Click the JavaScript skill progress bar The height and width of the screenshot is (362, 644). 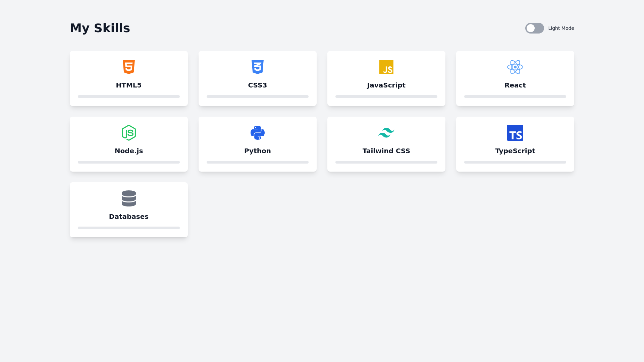[x=386, y=97]
